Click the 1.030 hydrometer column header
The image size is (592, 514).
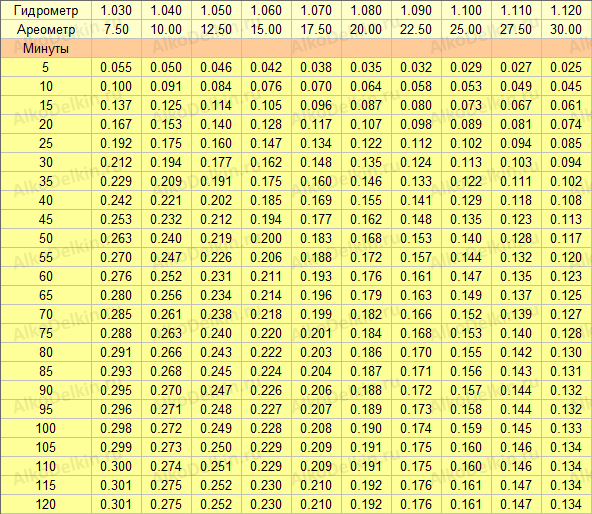[116, 10]
